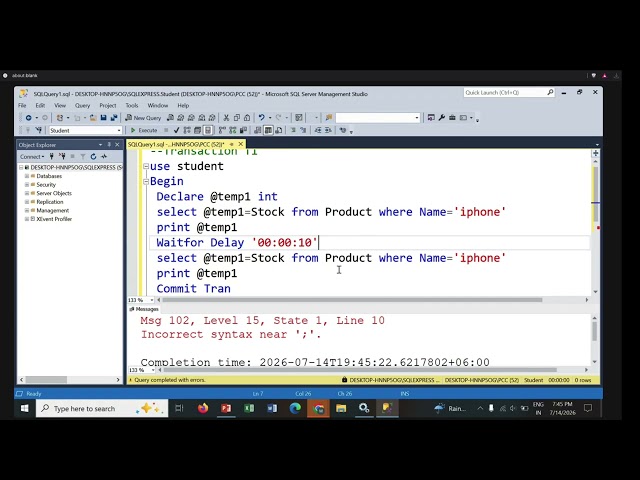Open Excel from the taskbar

[249, 408]
